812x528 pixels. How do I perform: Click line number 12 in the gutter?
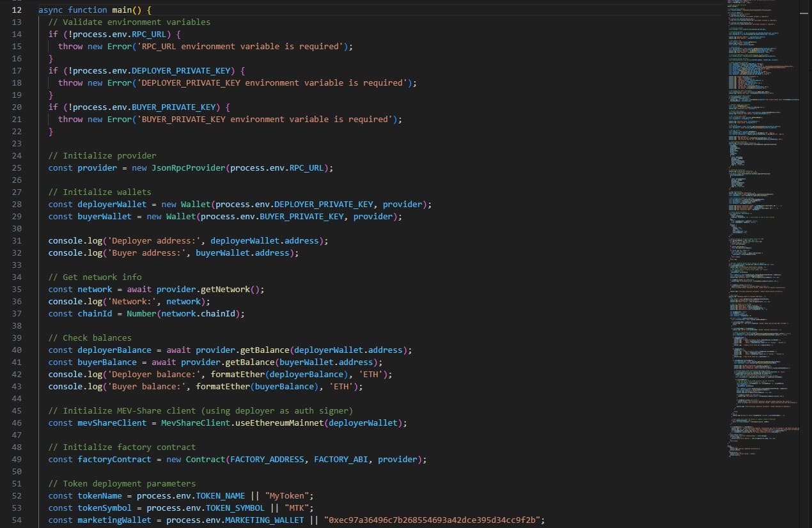pyautogui.click(x=17, y=10)
